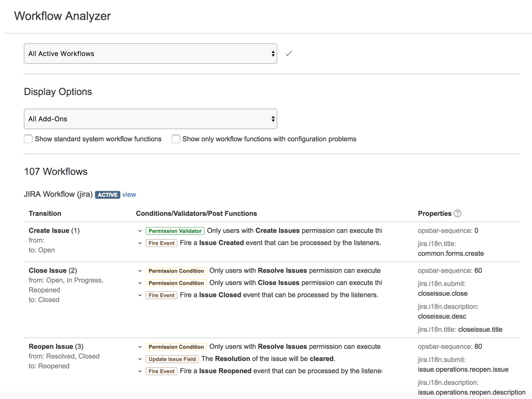Image resolution: width=532 pixels, height=399 pixels.
Task: Expand the Update Issue Field row chevron
Action: click(140, 359)
